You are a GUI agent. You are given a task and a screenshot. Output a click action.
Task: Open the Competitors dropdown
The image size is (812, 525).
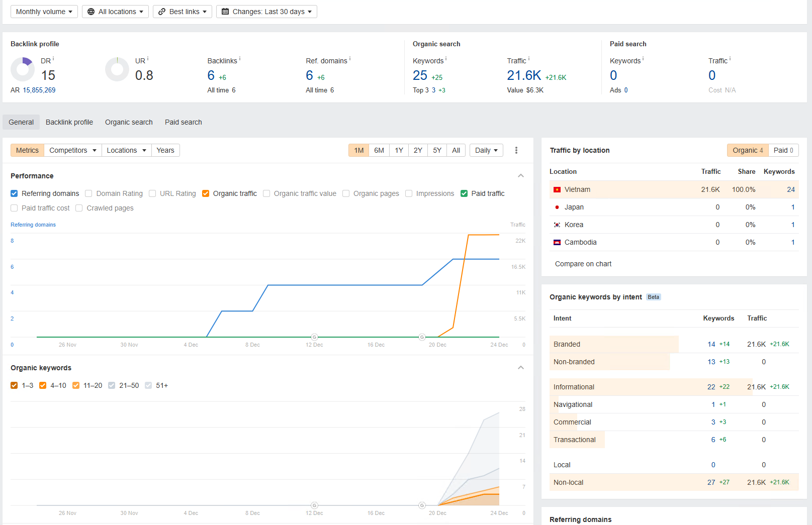tap(73, 150)
